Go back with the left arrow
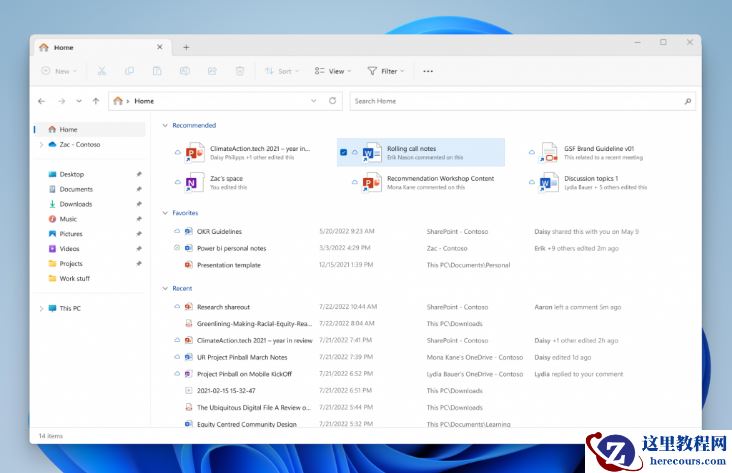This screenshot has height=473, width=732. [42, 101]
